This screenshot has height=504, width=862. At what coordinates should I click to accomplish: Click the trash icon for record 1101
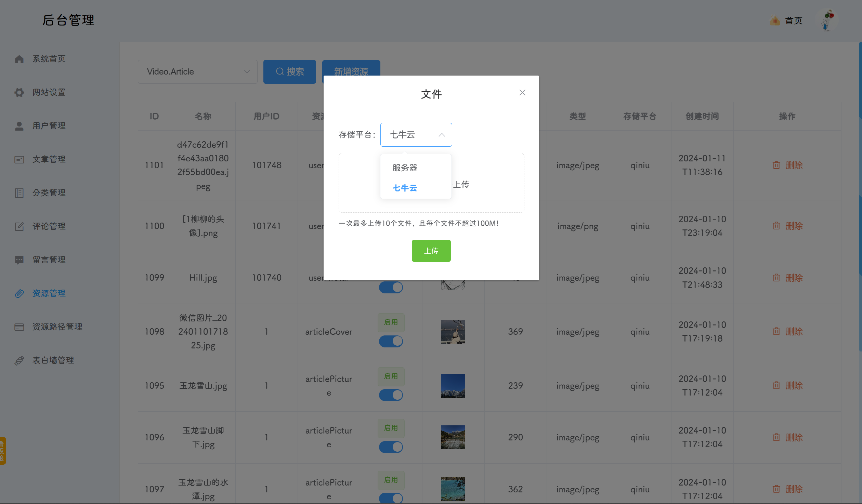coord(776,165)
